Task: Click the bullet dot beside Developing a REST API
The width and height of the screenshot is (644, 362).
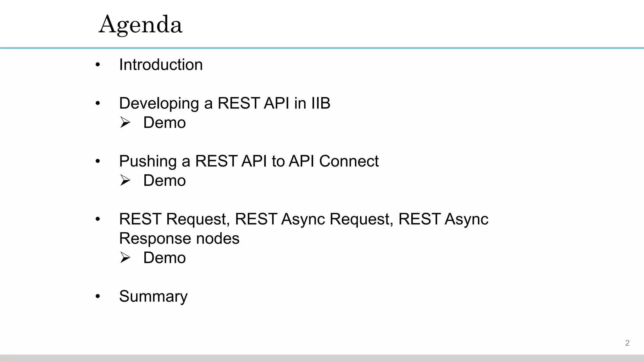Action: (x=98, y=103)
